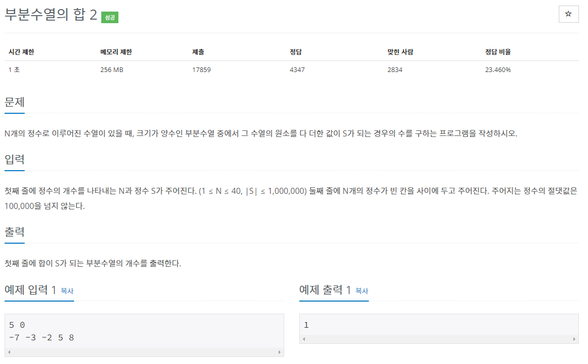Click the 시간 제한 column header
This screenshot has height=364, width=588.
[21, 52]
